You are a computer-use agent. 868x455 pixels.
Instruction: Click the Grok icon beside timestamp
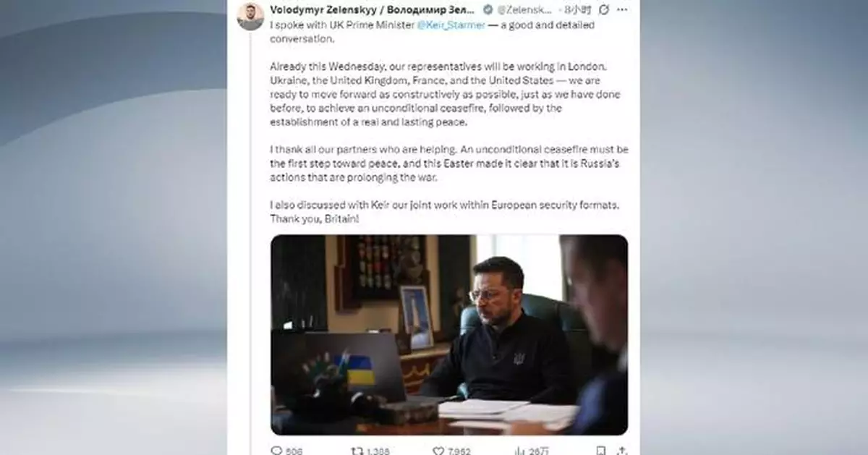(604, 9)
